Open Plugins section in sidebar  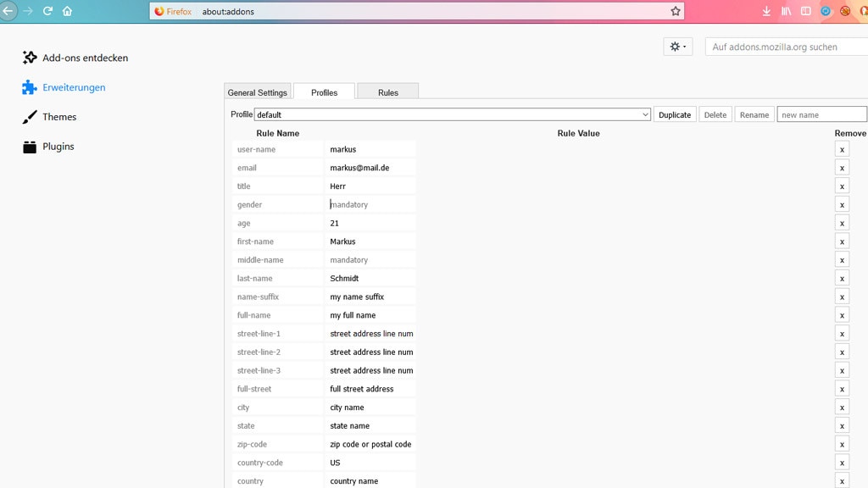[58, 147]
